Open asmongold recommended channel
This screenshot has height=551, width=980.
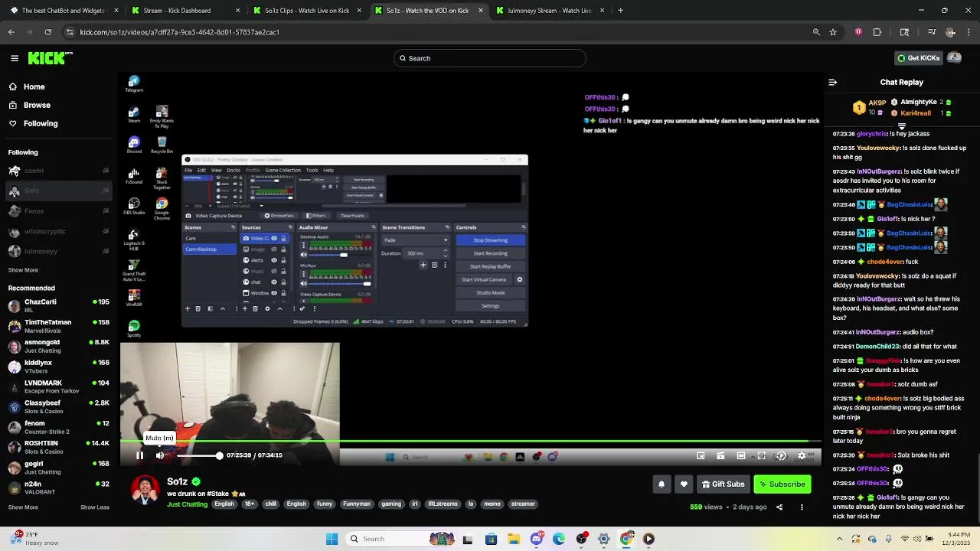(x=58, y=346)
